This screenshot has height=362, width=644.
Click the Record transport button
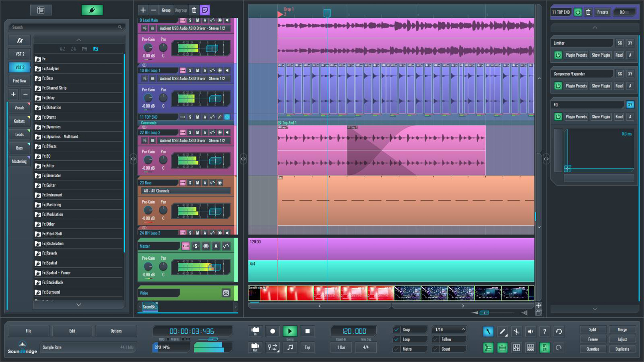[272, 331]
